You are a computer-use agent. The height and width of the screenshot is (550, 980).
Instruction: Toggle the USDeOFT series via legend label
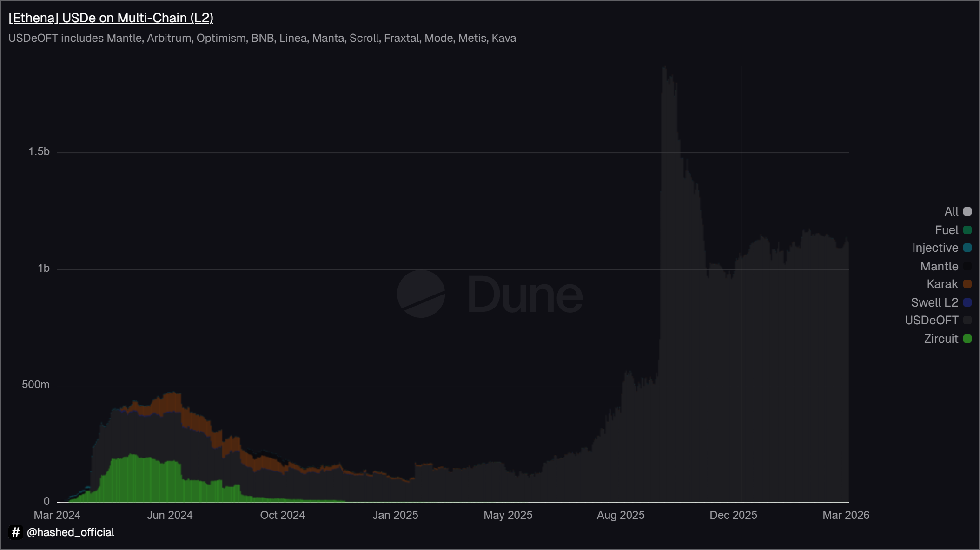[931, 321]
